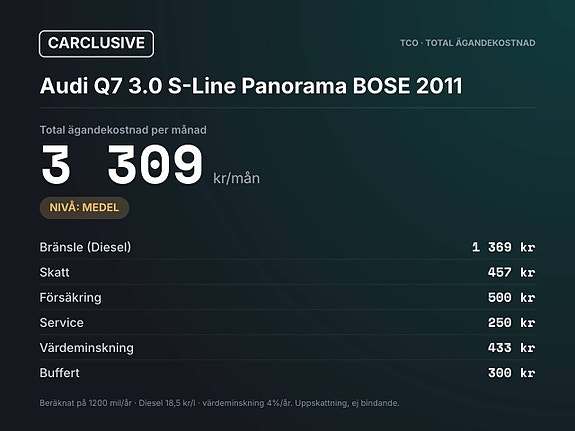Screen dimensions: 575x431
Task: Click the Beräknat på 1200 mil/år footnote
Action: coord(219,403)
